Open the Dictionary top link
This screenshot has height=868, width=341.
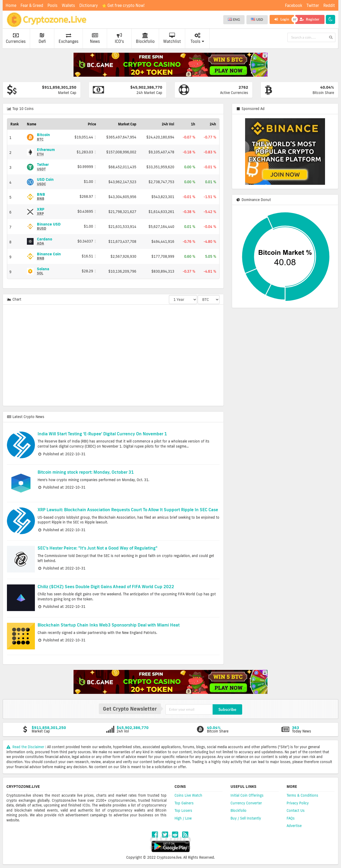pos(88,5)
